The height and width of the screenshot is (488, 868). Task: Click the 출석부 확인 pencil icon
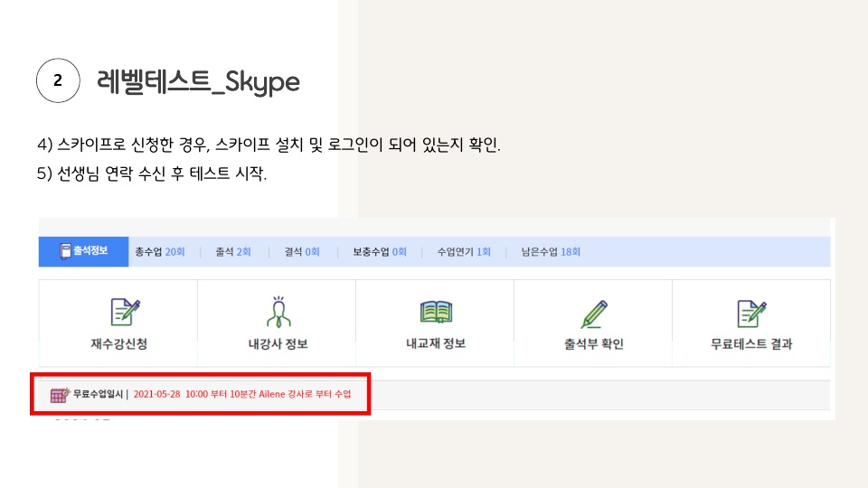(593, 313)
